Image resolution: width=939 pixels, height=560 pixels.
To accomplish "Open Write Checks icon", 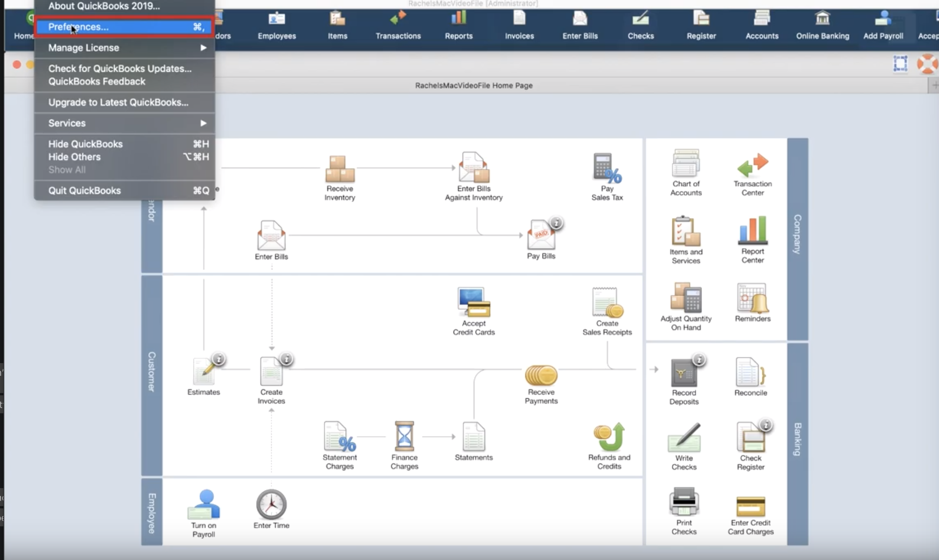I will coord(684,447).
